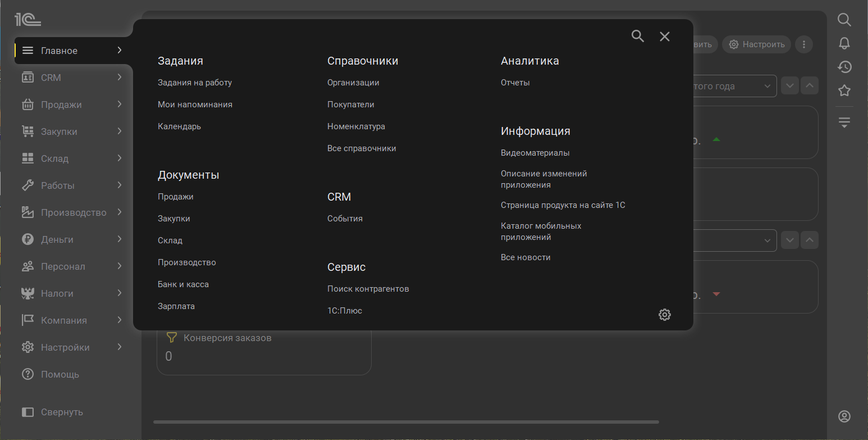Open Помощь help section
Viewport: 868px width, 440px height.
[60, 374]
